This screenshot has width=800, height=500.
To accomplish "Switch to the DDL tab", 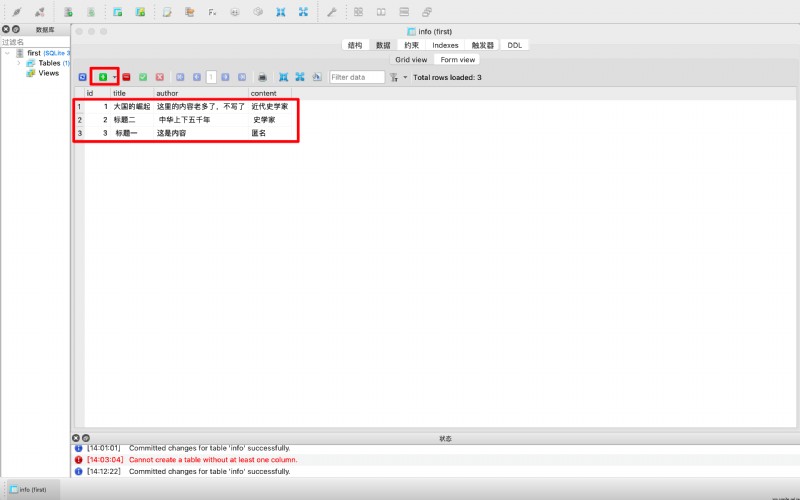I will tap(515, 45).
